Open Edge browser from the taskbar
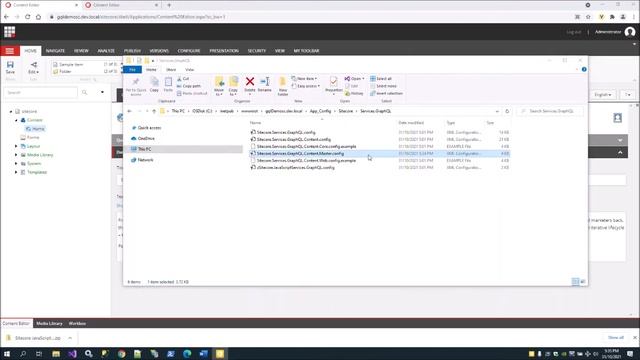This screenshot has height=360, width=640. point(187,353)
